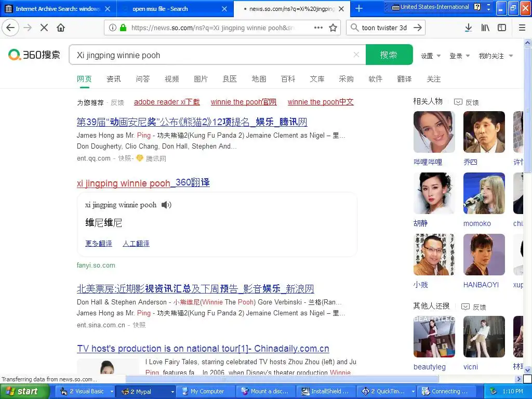Click the 反馈 link beside 为您推荐
This screenshot has height=399, width=532.
tap(117, 102)
